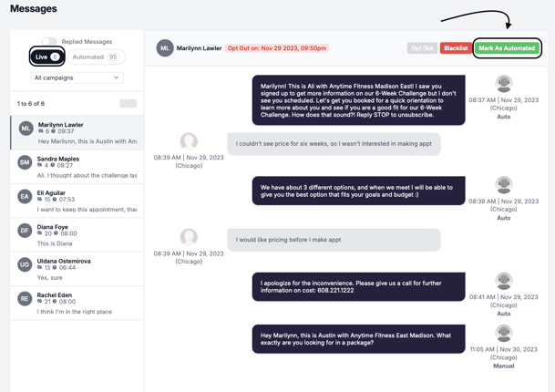Click the DF avatar for Diana Foye

coord(25,231)
